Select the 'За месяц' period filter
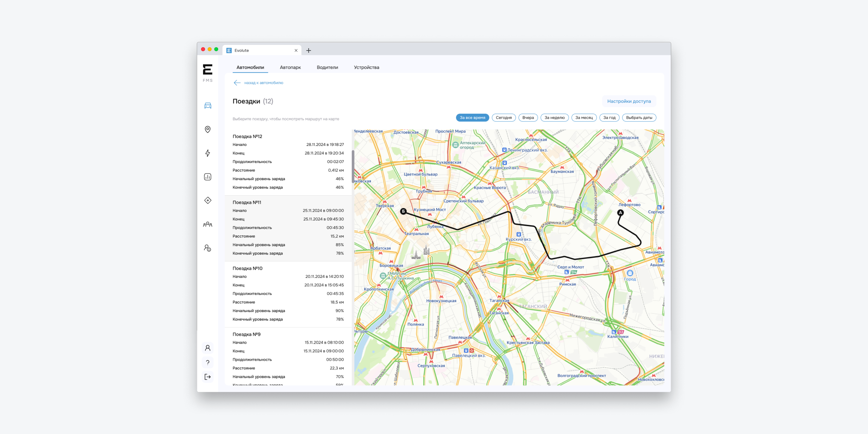Image resolution: width=868 pixels, height=434 pixels. [x=584, y=118]
